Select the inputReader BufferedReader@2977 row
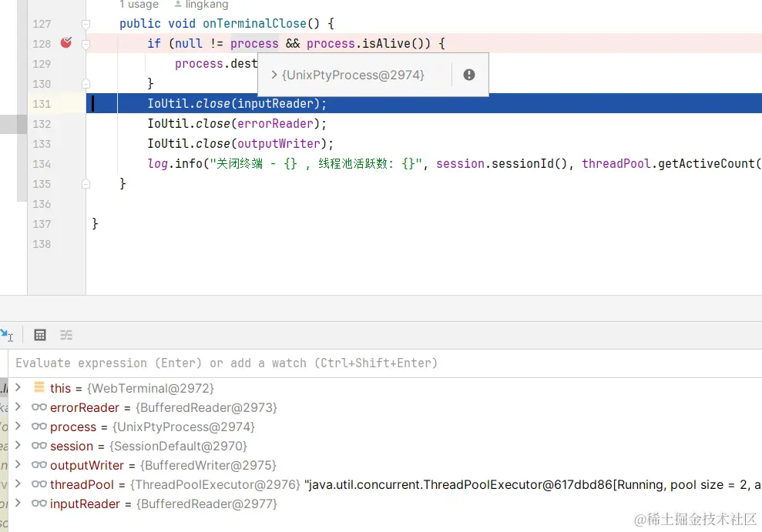This screenshot has width=762, height=532. [385, 504]
